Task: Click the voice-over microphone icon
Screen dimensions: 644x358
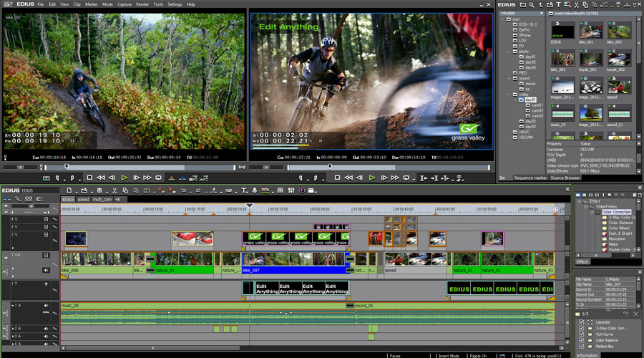Action: 255,190
